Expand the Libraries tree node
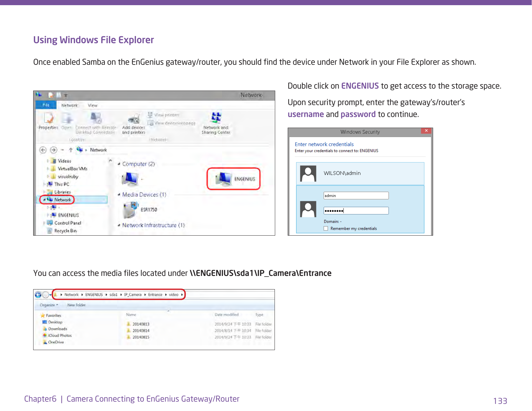 tap(44, 192)
